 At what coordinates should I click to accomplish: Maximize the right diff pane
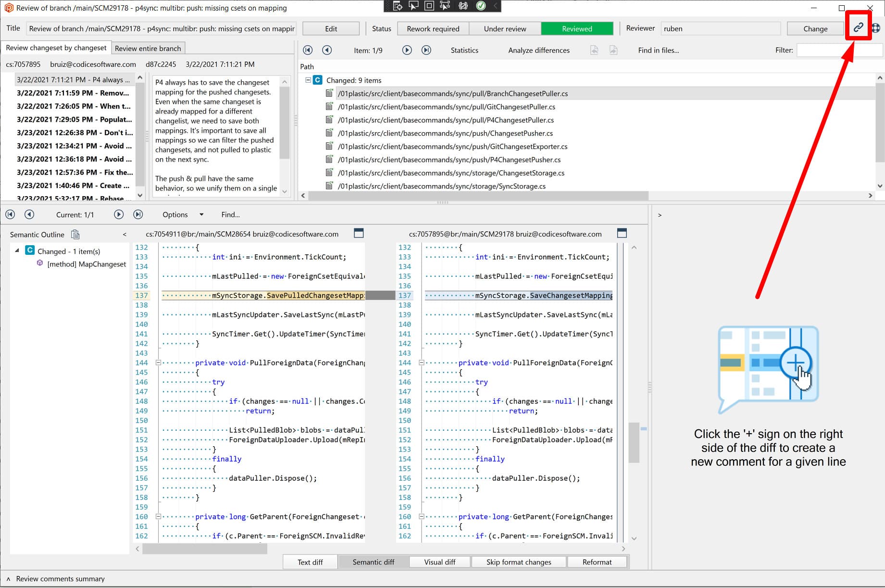(622, 233)
